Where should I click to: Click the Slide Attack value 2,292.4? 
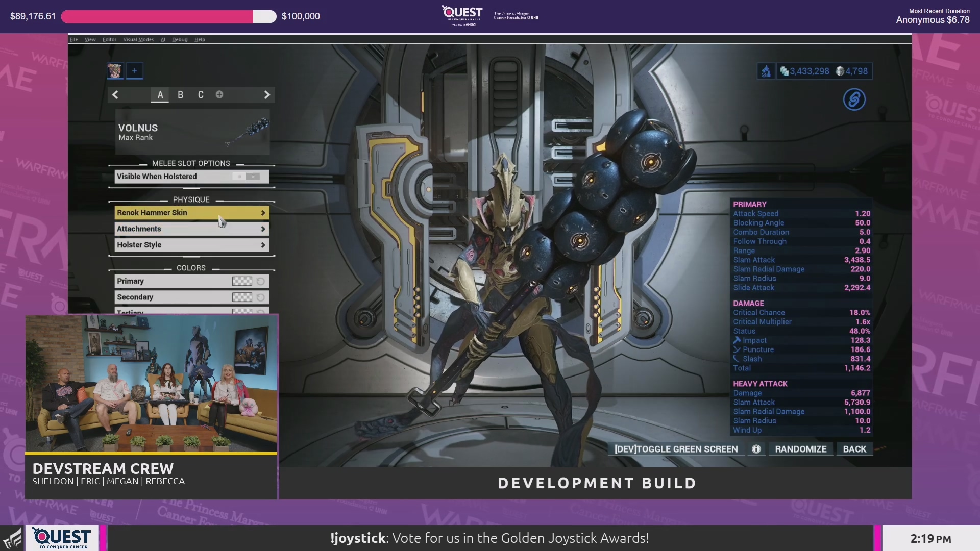[857, 288]
